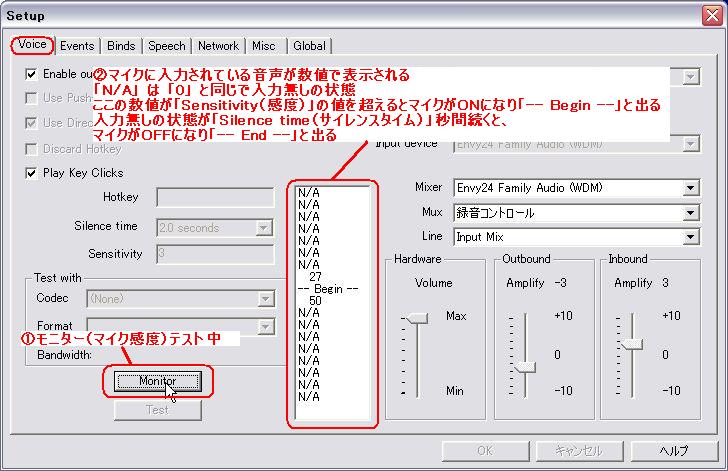728x471 pixels.
Task: Select the Speech tab
Action: [166, 45]
